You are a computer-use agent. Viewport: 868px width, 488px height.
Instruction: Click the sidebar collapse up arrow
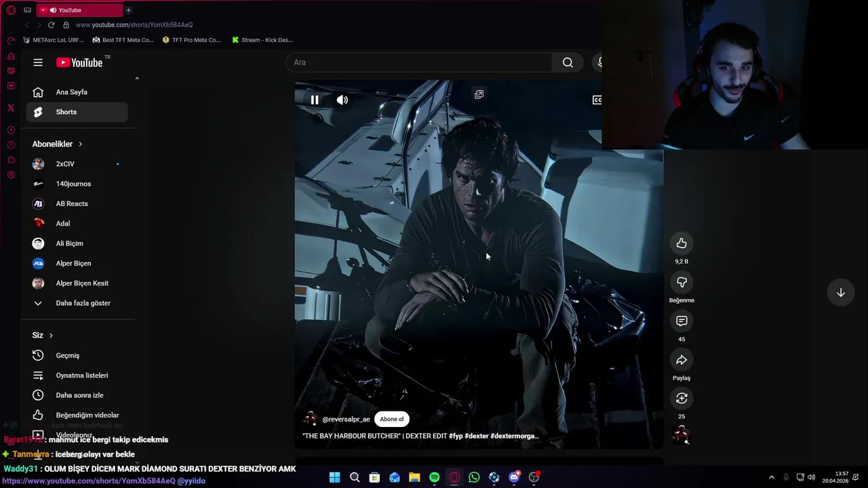coord(137,79)
